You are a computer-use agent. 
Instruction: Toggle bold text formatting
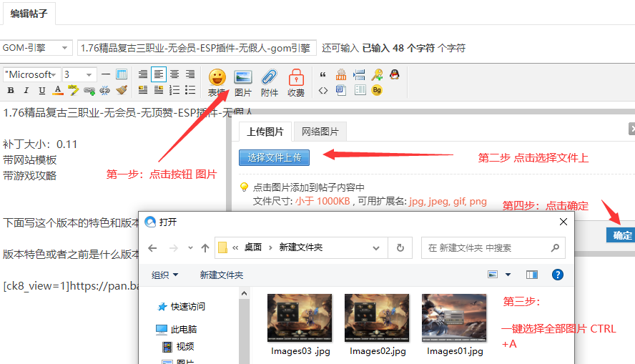point(11,90)
